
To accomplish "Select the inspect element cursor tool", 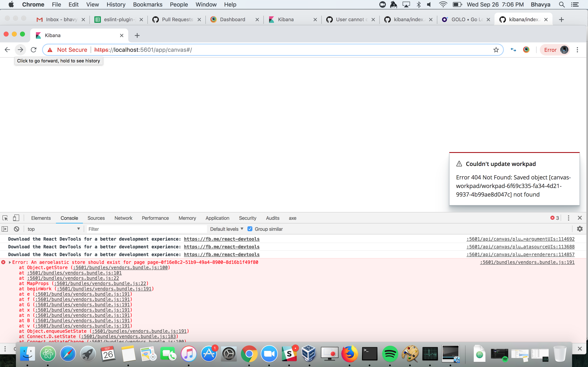I will pos(5,218).
